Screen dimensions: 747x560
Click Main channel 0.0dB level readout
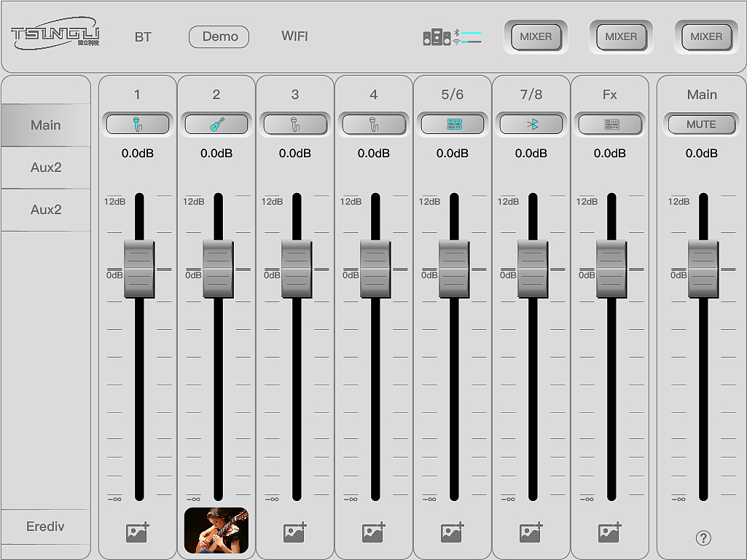tap(701, 154)
